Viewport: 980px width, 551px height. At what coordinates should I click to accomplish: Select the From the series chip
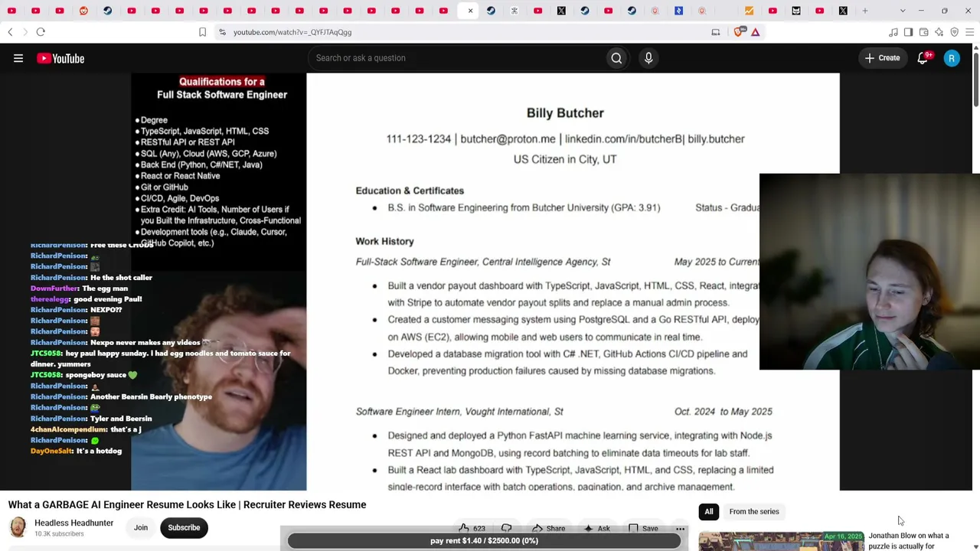(x=754, y=512)
